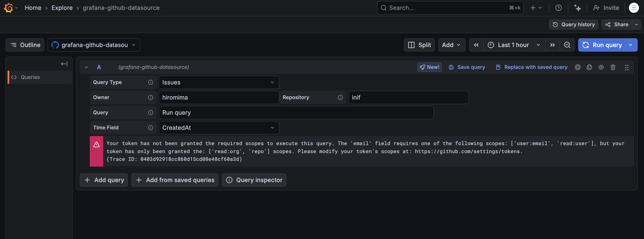The height and width of the screenshot is (239, 644).
Task: Toggle the Outline panel button
Action: [25, 45]
